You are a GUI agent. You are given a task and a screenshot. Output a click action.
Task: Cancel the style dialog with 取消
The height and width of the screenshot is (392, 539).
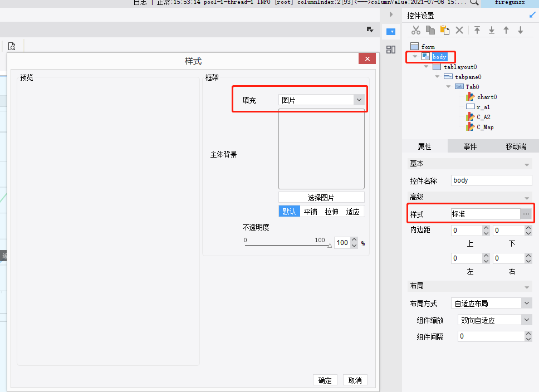355,380
